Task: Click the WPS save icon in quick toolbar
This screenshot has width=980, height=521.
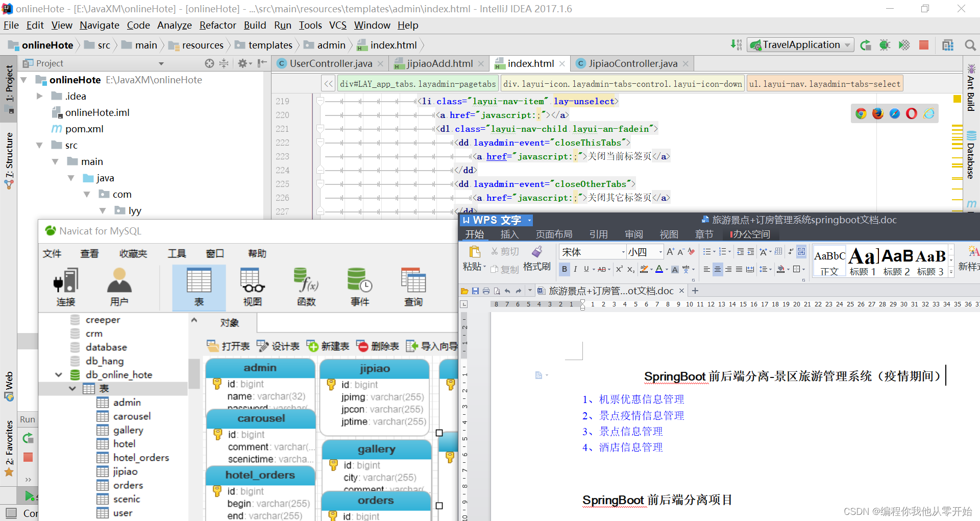Action: pyautogui.click(x=475, y=291)
